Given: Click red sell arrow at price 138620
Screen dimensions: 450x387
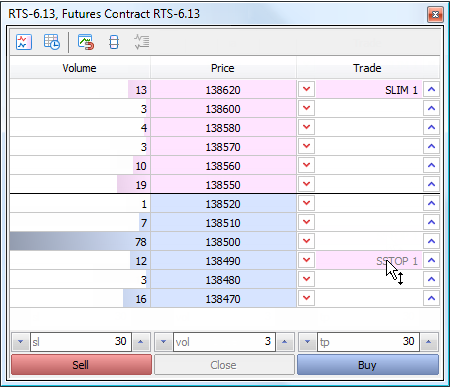Looking at the screenshot, I should [x=307, y=89].
